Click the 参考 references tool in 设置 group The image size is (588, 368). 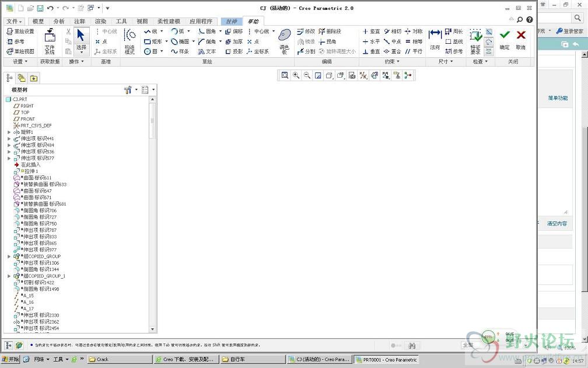(16, 41)
